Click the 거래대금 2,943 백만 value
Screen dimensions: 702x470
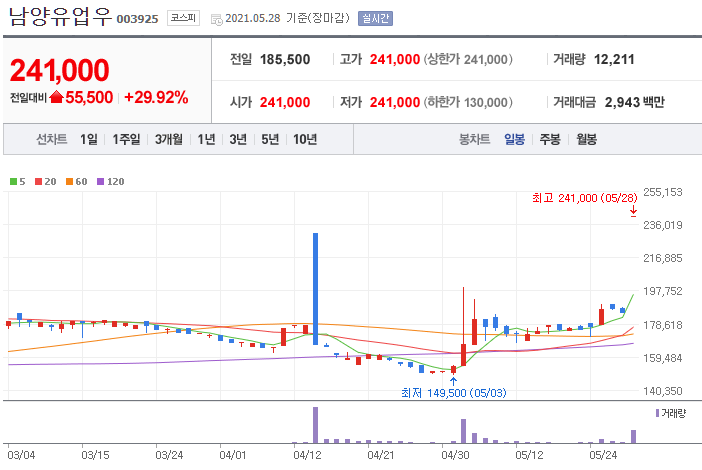[634, 102]
